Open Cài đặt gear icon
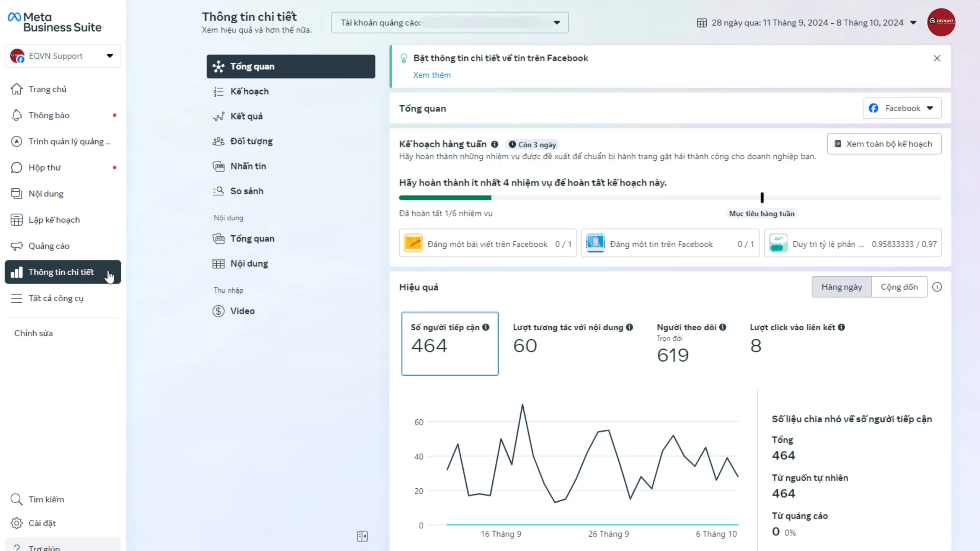This screenshot has height=551, width=980. [x=16, y=523]
